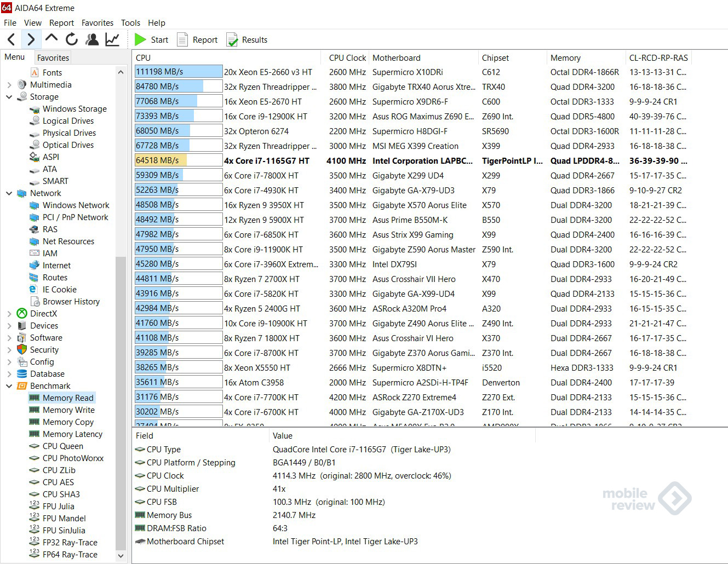Expand the Software tree node

tap(9, 338)
